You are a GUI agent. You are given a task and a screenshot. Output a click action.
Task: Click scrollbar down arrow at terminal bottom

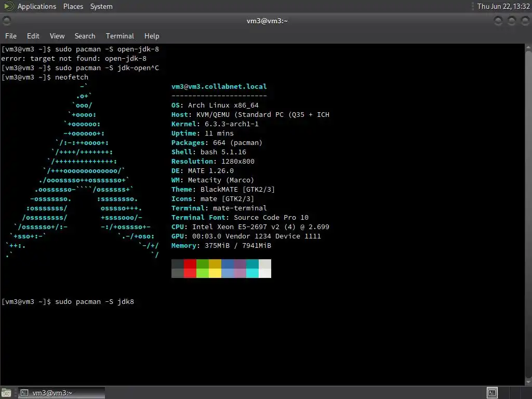tap(528, 381)
